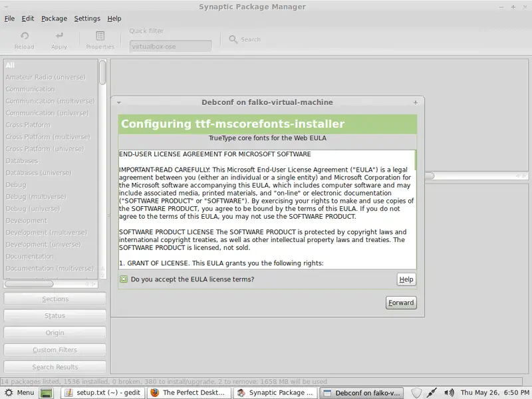
Task: Open the File menu
Action: coord(9,19)
